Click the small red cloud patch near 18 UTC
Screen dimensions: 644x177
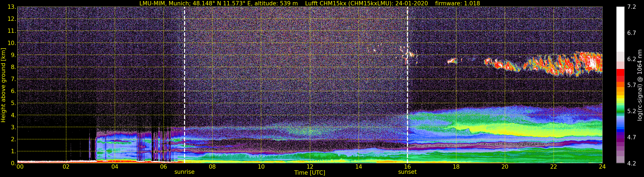pyautogui.click(x=452, y=61)
